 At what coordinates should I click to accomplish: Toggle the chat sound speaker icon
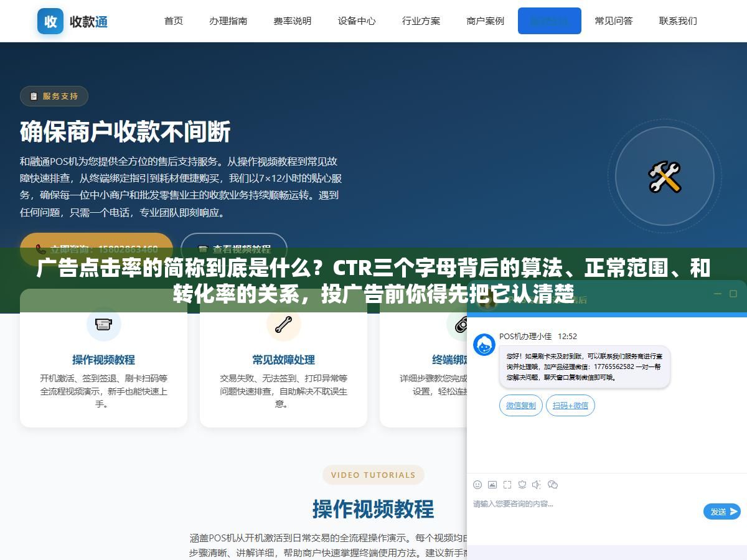[x=537, y=485]
